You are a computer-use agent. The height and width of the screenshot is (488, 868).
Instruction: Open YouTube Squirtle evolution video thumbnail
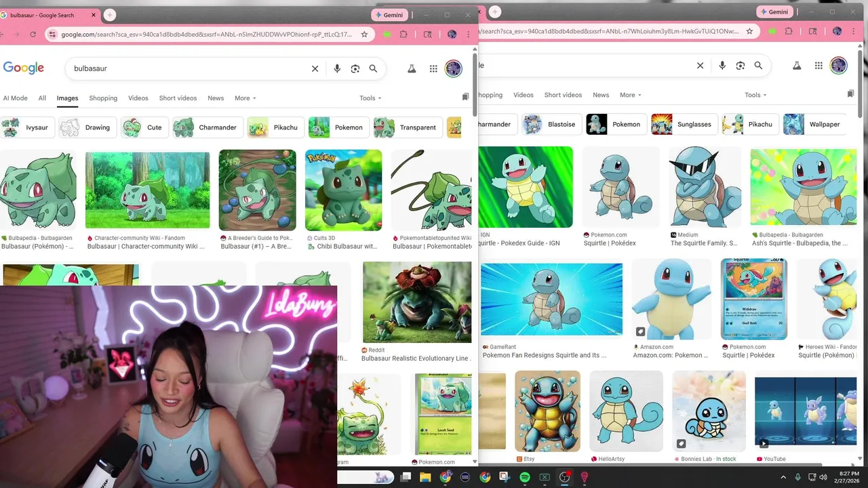click(x=806, y=412)
